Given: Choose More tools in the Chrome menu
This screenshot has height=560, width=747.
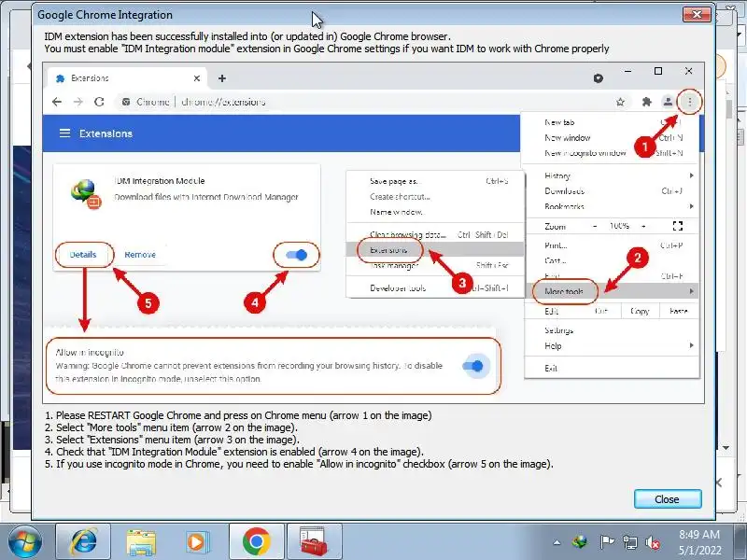Looking at the screenshot, I should [x=613, y=291].
